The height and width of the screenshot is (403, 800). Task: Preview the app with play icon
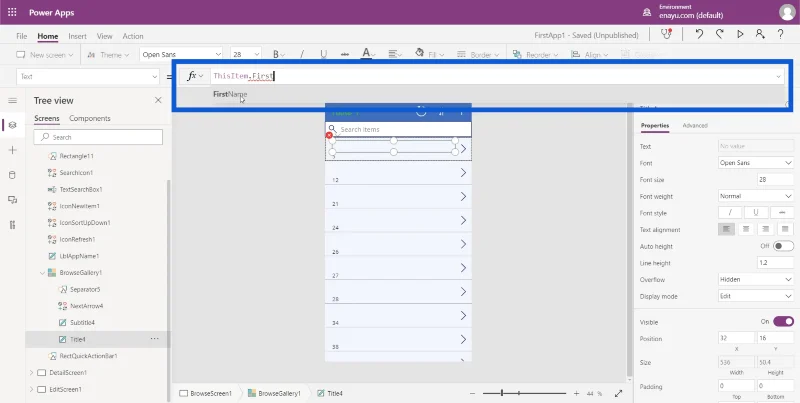(740, 34)
